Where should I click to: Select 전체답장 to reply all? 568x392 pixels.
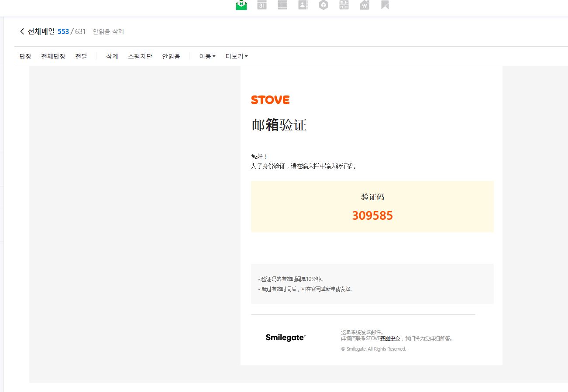click(53, 56)
